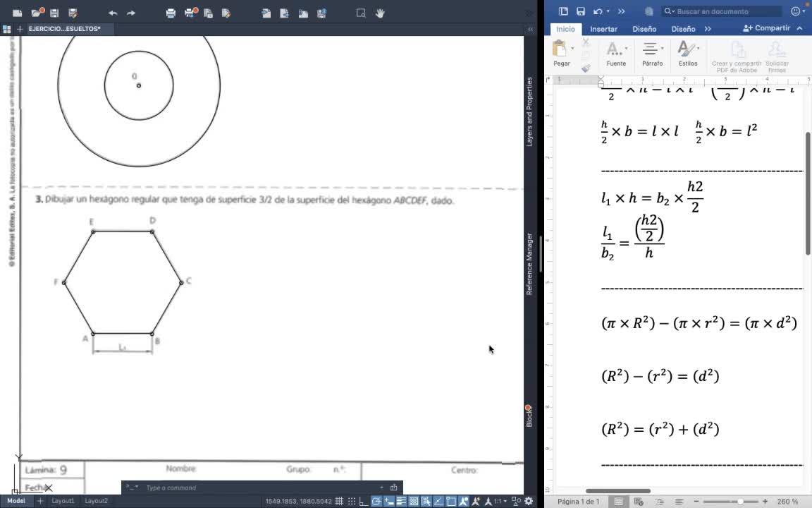Open the drawing tabs grid icon
Image resolution: width=812 pixels, height=508 pixels.
7,30
